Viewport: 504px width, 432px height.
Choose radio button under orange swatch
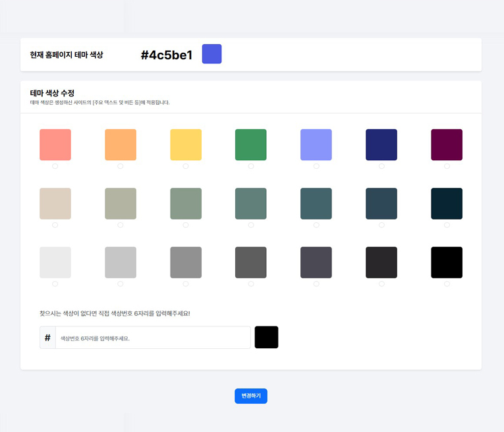coord(120,166)
